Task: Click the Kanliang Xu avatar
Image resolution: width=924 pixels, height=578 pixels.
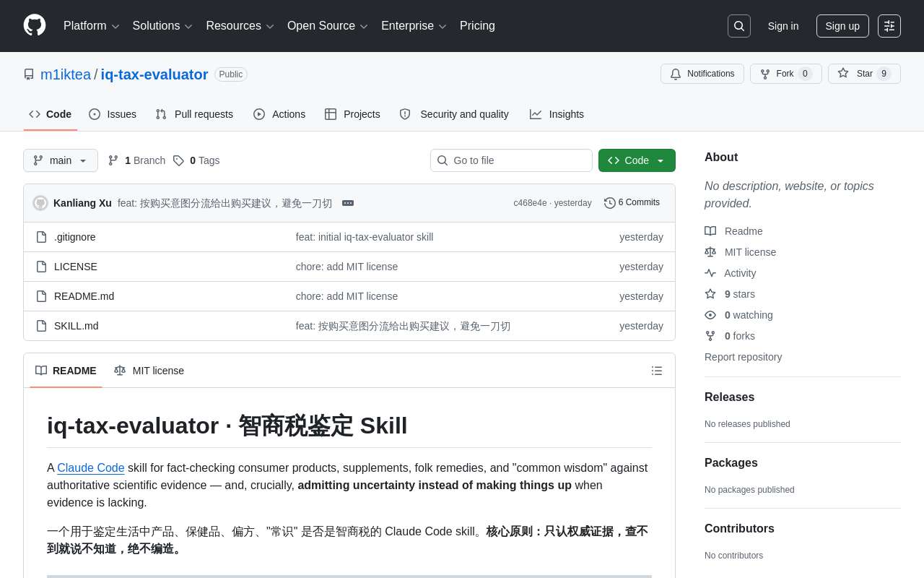Action: click(x=40, y=203)
